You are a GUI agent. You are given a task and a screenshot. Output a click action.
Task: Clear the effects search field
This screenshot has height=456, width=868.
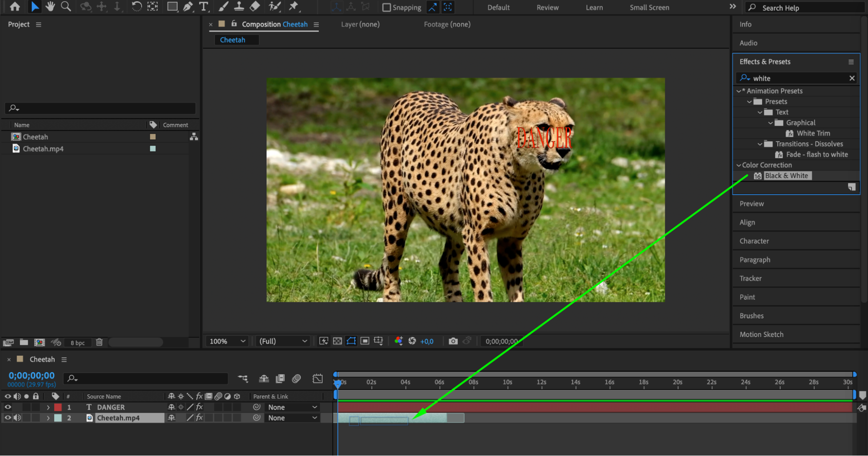851,78
